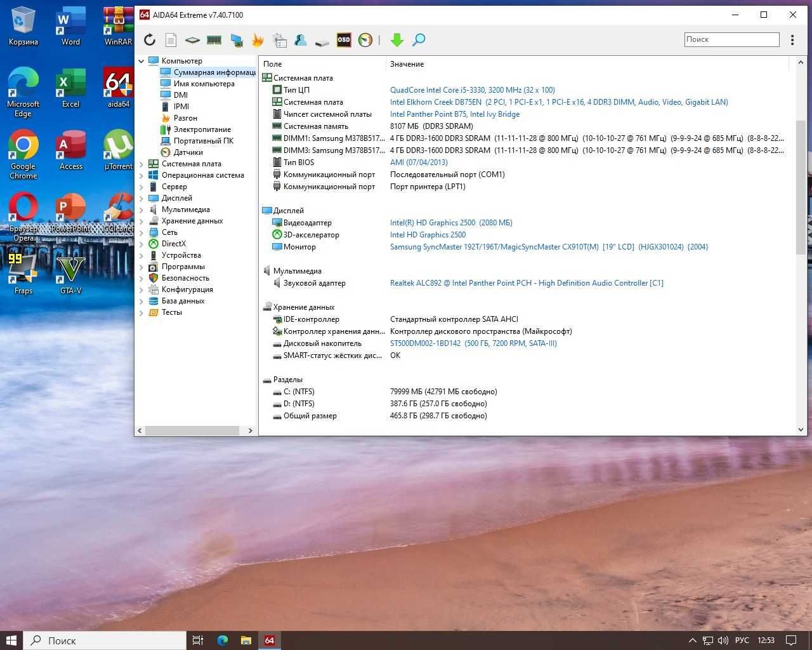
Task: Open the AMI (07/04/2013) BIOS link
Action: [419, 162]
